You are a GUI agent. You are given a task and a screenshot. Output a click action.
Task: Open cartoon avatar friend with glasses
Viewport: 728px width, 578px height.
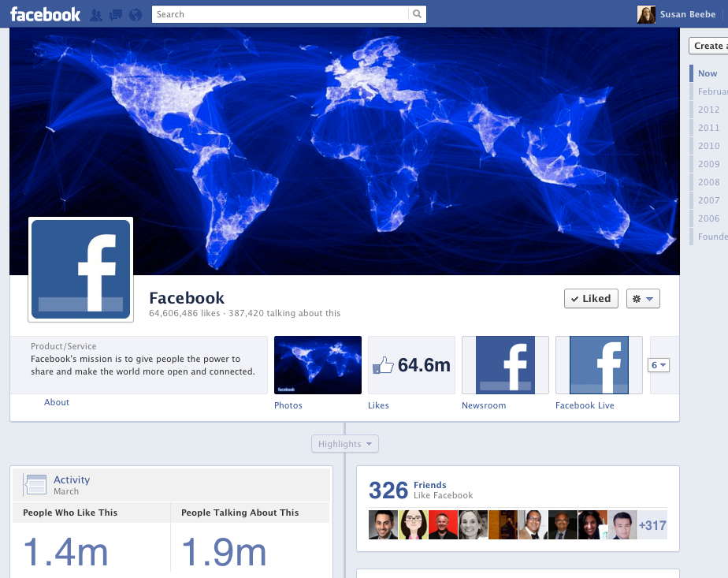point(413,524)
